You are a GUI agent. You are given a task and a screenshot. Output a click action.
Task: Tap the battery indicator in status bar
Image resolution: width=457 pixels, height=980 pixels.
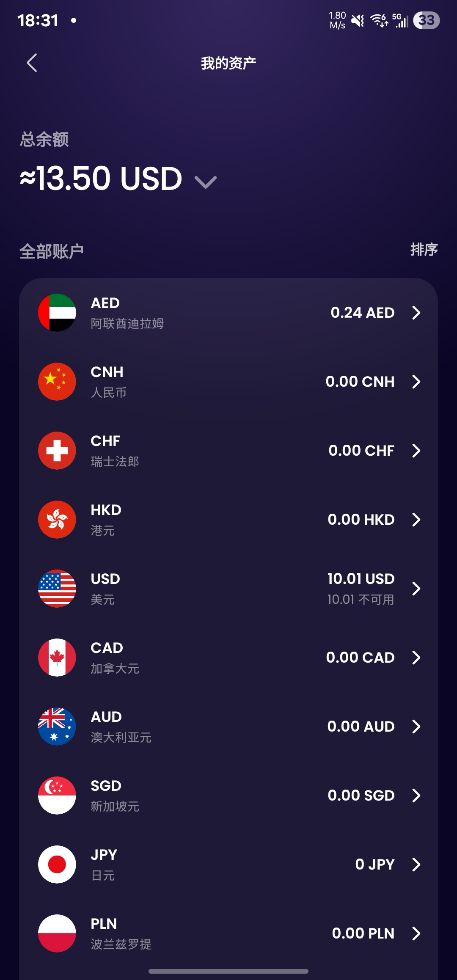427,20
